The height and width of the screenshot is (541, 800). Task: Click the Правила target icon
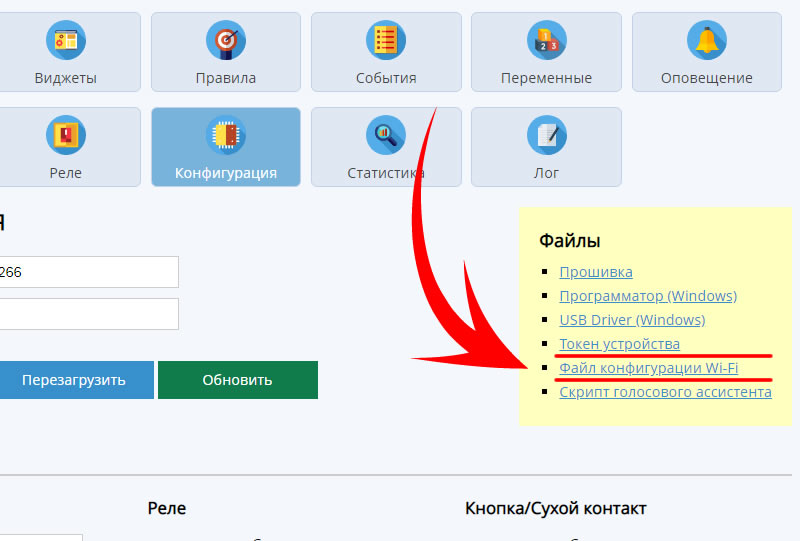(226, 40)
